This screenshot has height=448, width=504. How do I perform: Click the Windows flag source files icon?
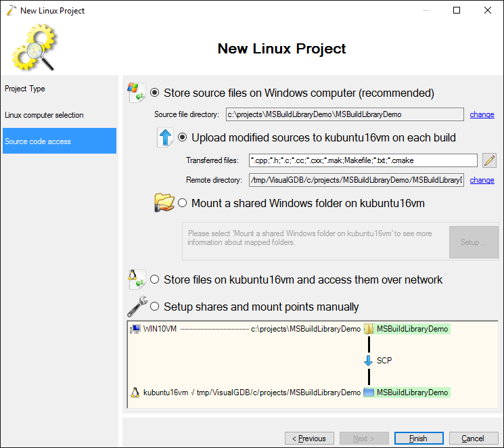pos(136,93)
